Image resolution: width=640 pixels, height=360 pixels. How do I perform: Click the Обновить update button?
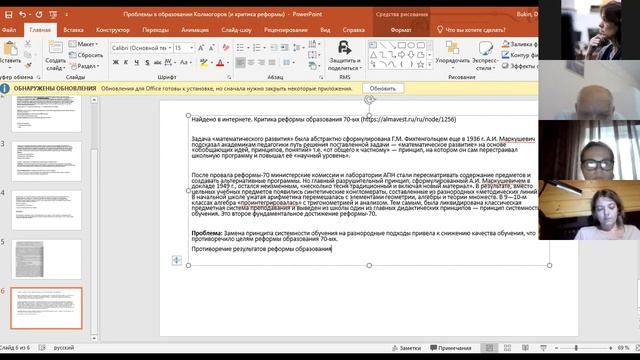[x=382, y=89]
